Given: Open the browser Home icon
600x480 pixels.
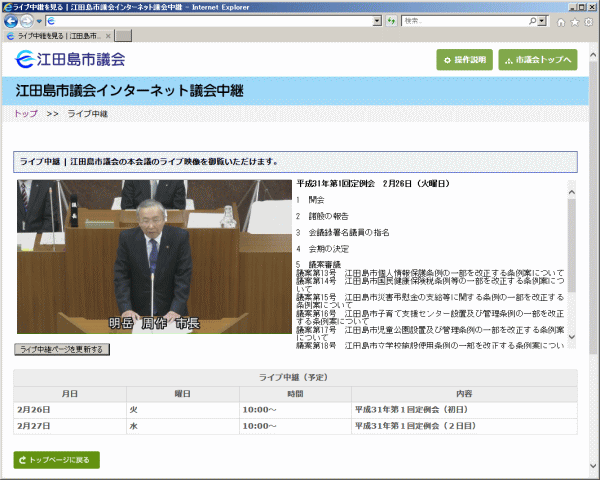Looking at the screenshot, I should pos(561,22).
